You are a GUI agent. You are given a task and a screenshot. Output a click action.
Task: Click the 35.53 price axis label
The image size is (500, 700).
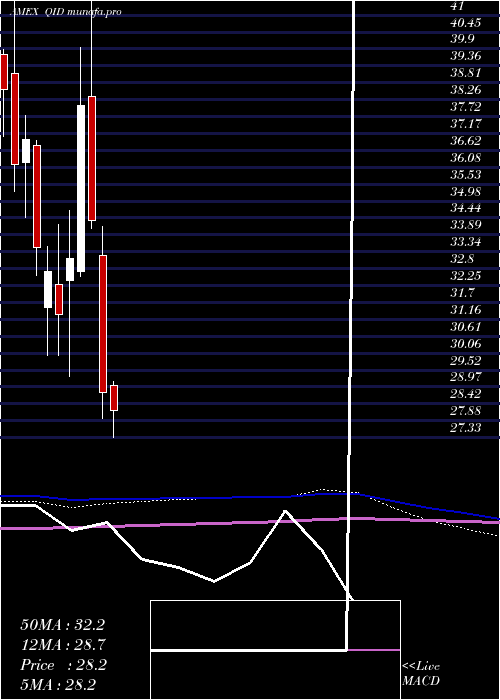[466, 175]
